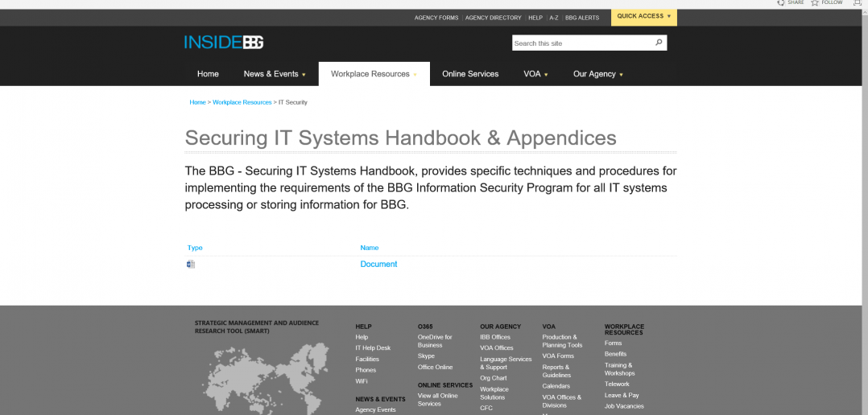This screenshot has width=868, height=415.
Task: Open View all Online Services link
Action: [x=438, y=400]
